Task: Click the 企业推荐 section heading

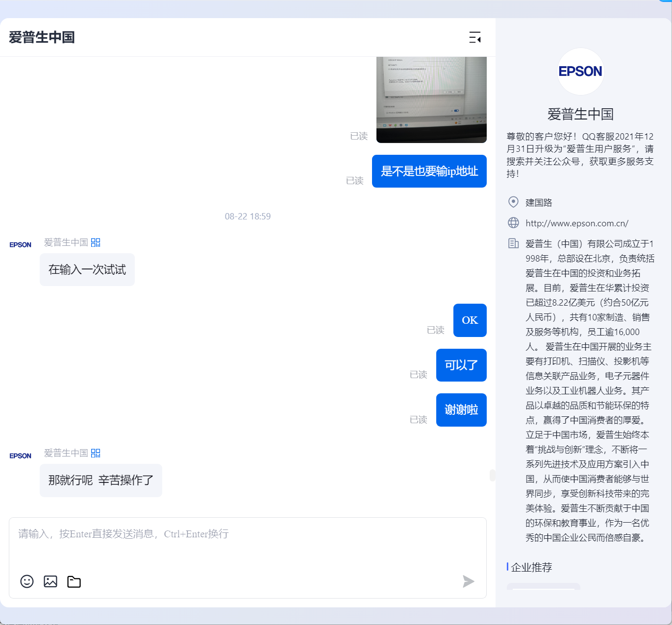Action: coord(531,567)
